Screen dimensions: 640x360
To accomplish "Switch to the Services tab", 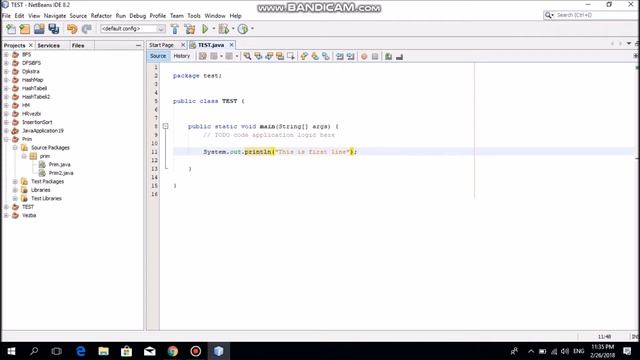I will click(x=49, y=45).
